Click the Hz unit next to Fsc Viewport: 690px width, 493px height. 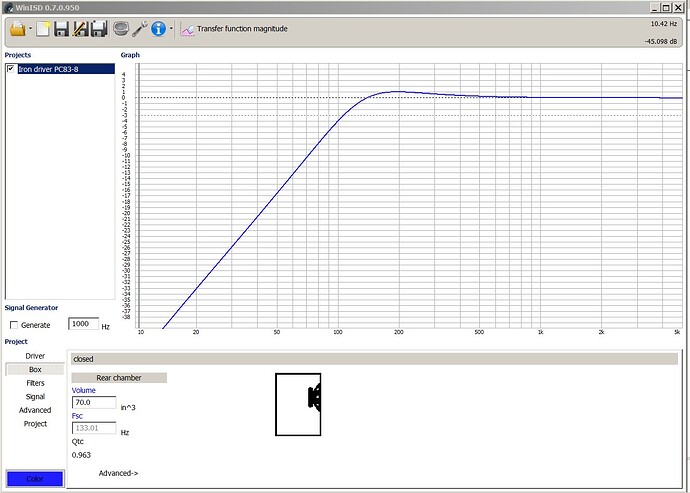click(x=125, y=433)
